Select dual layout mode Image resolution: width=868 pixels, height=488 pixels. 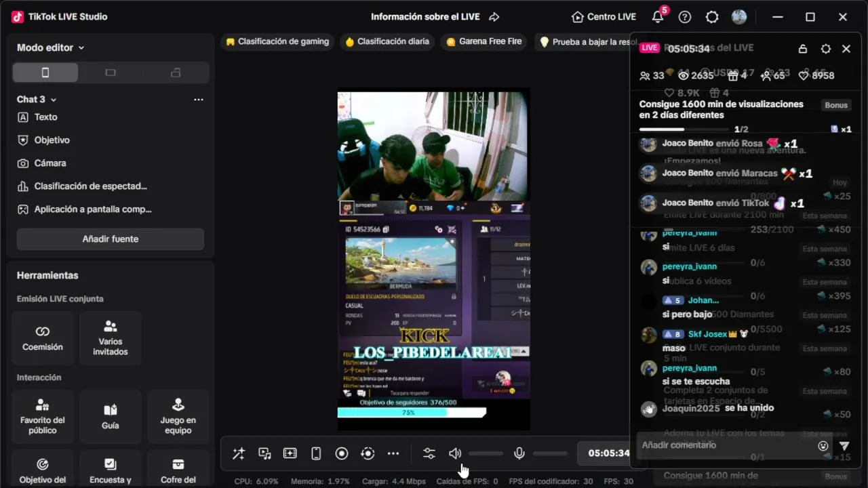tap(176, 73)
